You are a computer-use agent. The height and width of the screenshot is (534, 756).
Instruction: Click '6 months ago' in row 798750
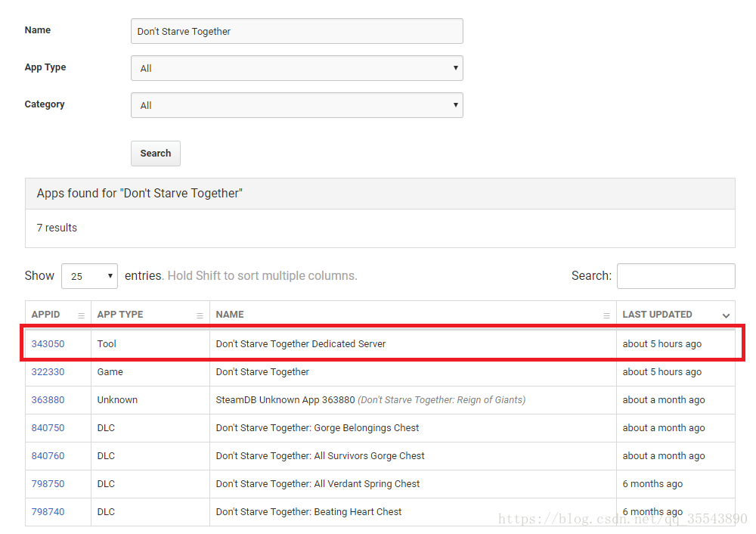[652, 484]
